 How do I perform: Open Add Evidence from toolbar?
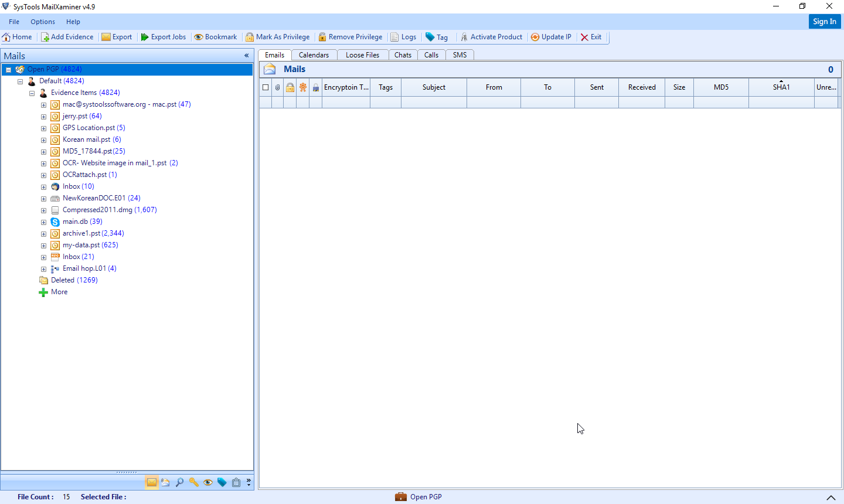coord(67,37)
